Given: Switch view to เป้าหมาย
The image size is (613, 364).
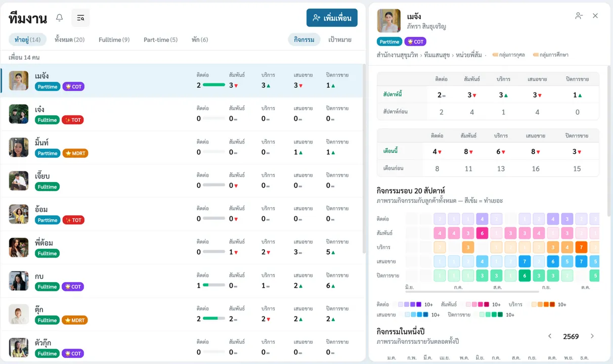Looking at the screenshot, I should pyautogui.click(x=340, y=39).
